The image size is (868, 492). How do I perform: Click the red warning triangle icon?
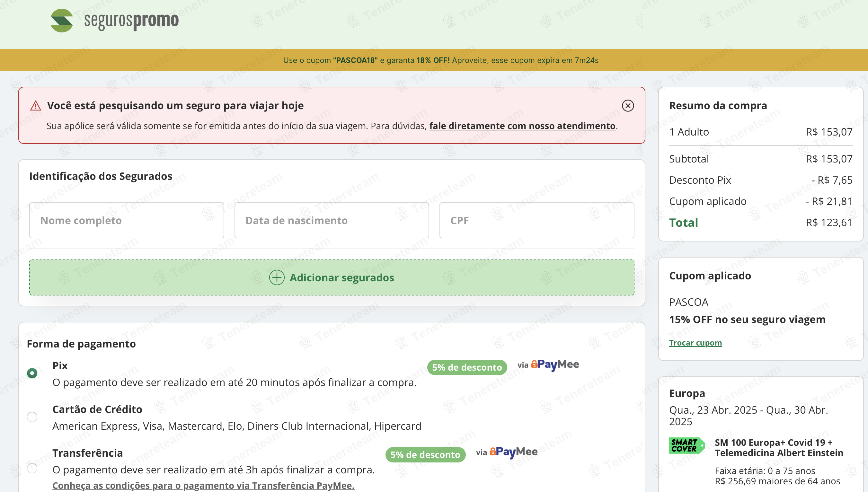point(35,106)
